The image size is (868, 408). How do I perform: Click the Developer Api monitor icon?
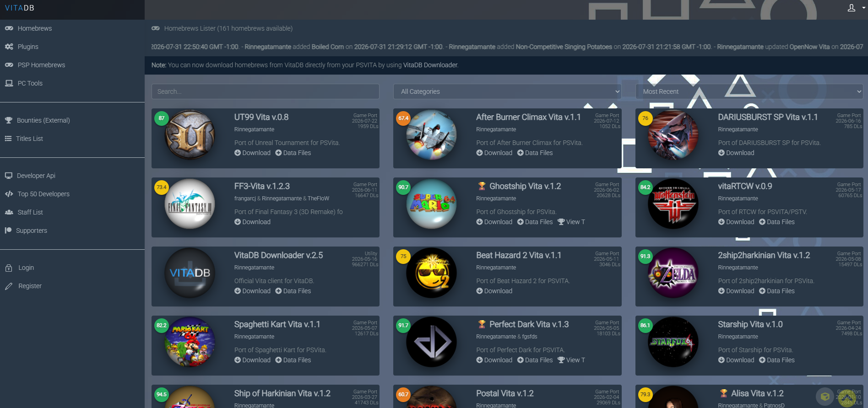click(x=8, y=176)
